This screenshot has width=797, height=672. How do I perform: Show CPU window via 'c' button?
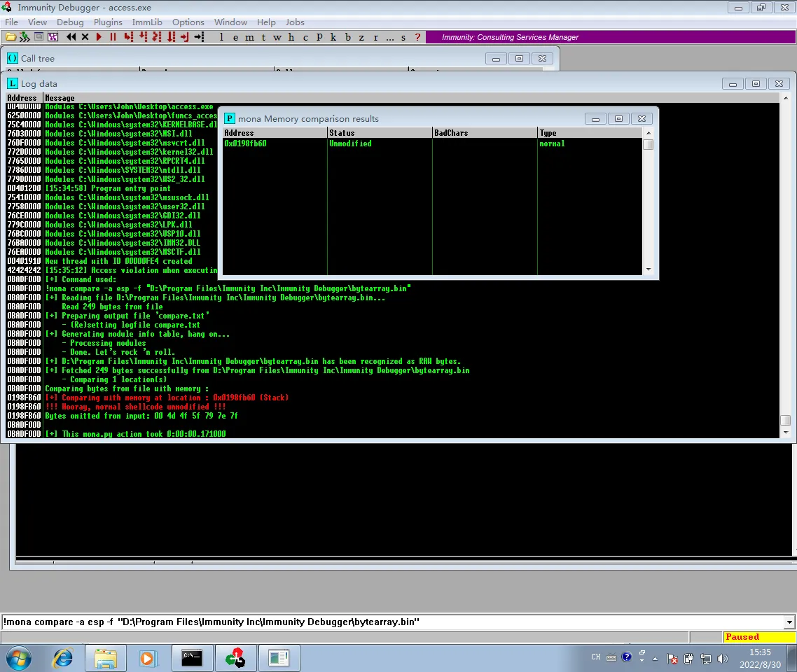(x=305, y=37)
